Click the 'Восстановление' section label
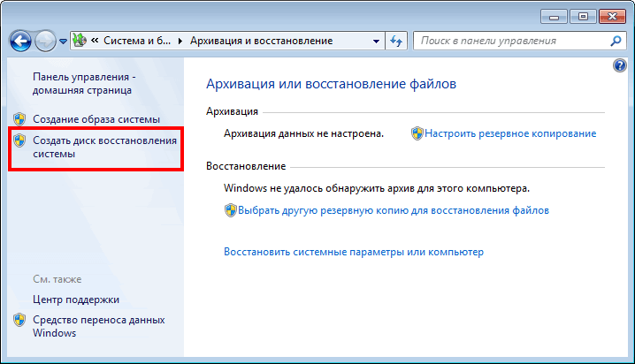This screenshot has width=635, height=364. click(246, 166)
